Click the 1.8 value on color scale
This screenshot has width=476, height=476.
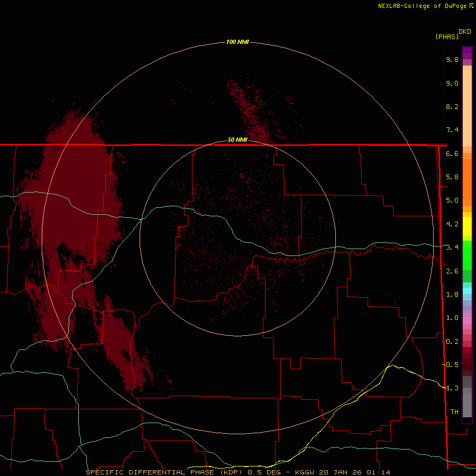452,295
